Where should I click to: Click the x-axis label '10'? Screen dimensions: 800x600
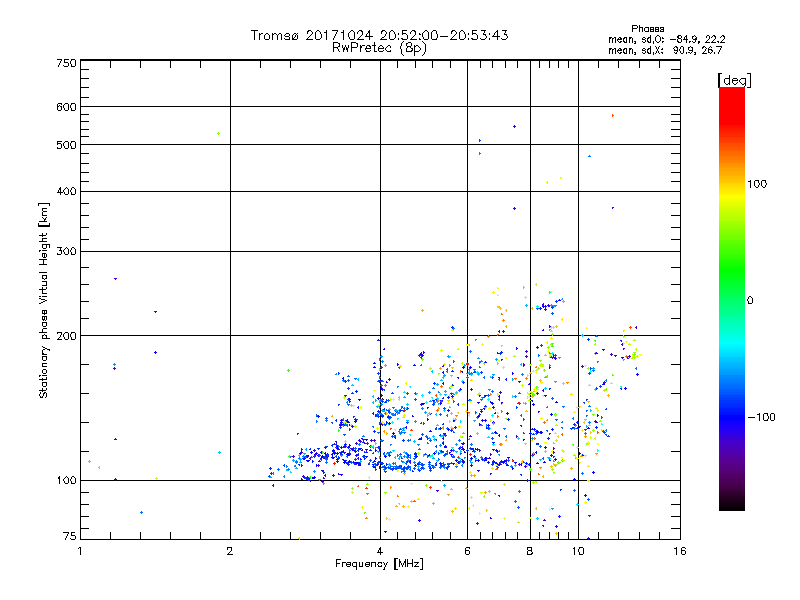578,551
